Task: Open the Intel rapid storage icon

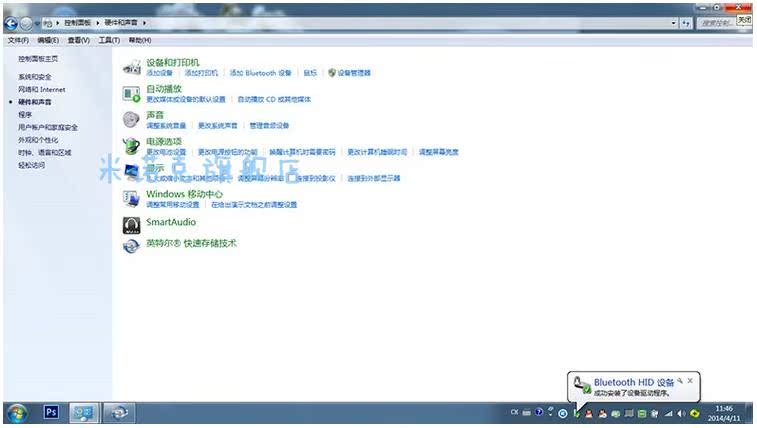Action: tap(131, 246)
